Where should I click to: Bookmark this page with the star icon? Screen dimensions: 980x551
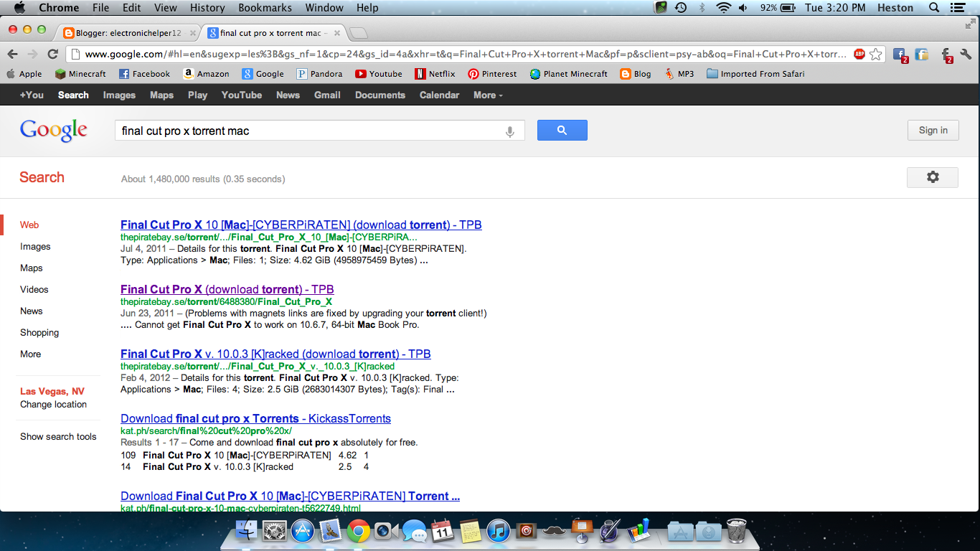[875, 54]
